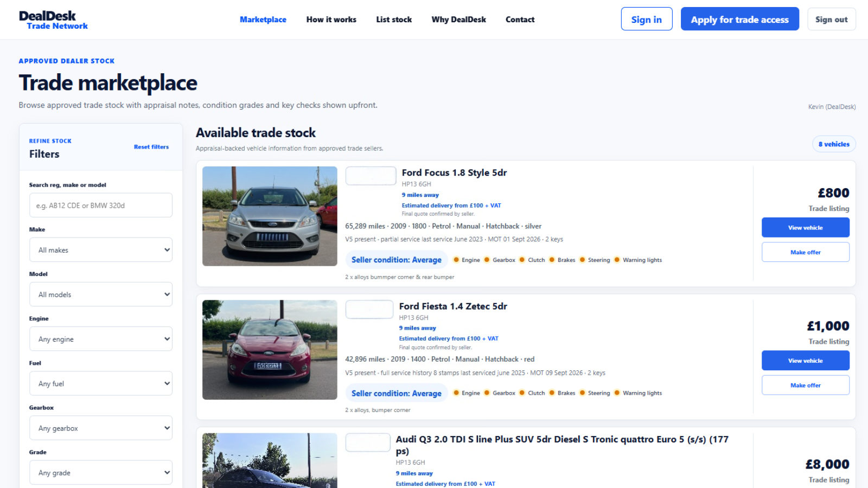This screenshot has height=488, width=868.
Task: Click the Audi Q3 £8,000 price
Action: click(x=827, y=464)
